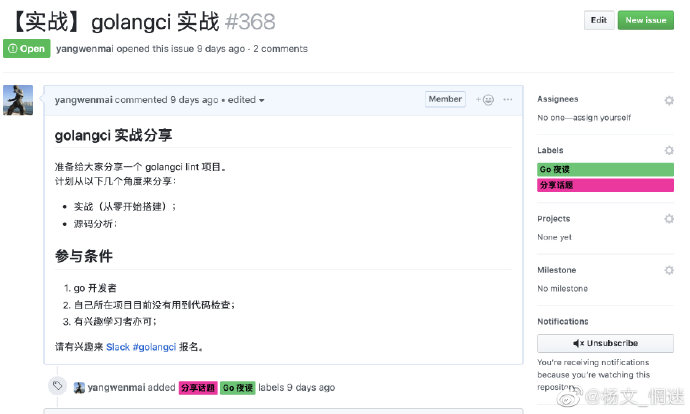The image size is (690, 414).
Task: Click yangwenmai name in comment header
Action: pyautogui.click(x=84, y=100)
